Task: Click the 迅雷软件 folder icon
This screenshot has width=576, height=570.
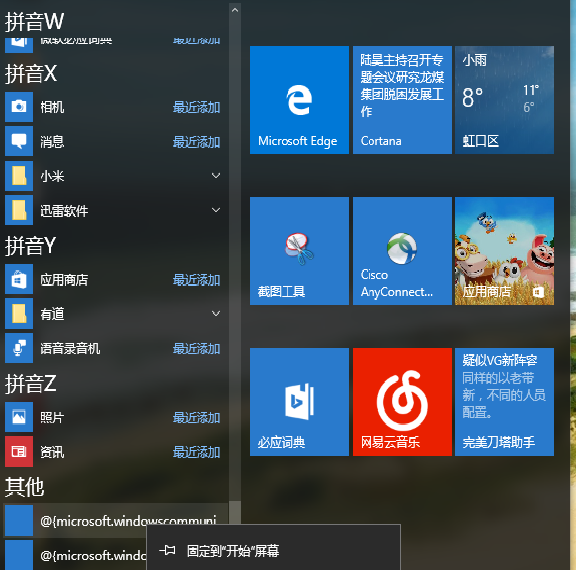Action: pyautogui.click(x=19, y=210)
